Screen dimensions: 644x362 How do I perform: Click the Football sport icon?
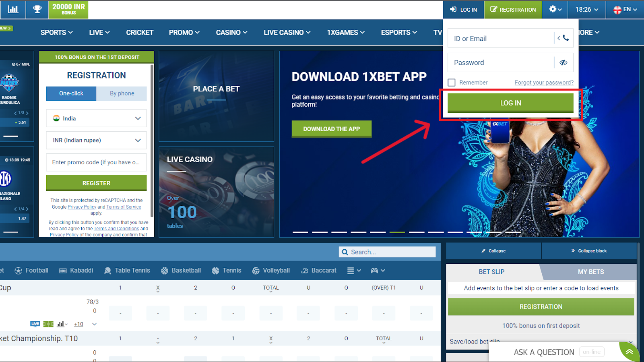click(x=19, y=271)
